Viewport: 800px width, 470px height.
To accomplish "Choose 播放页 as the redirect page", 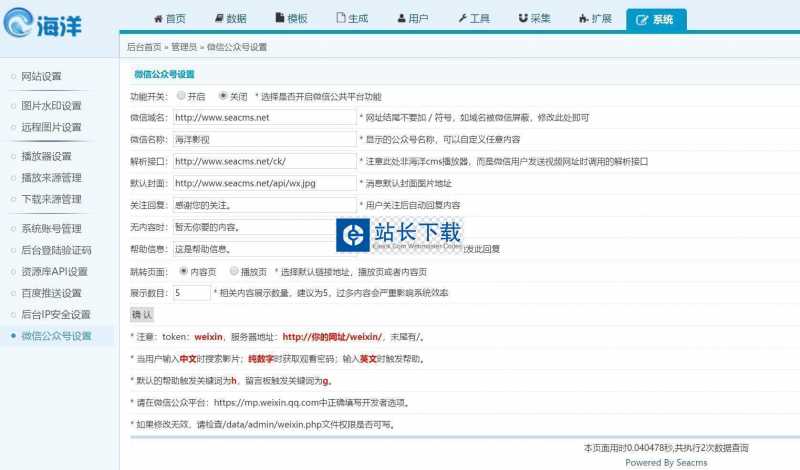I will tap(234, 270).
